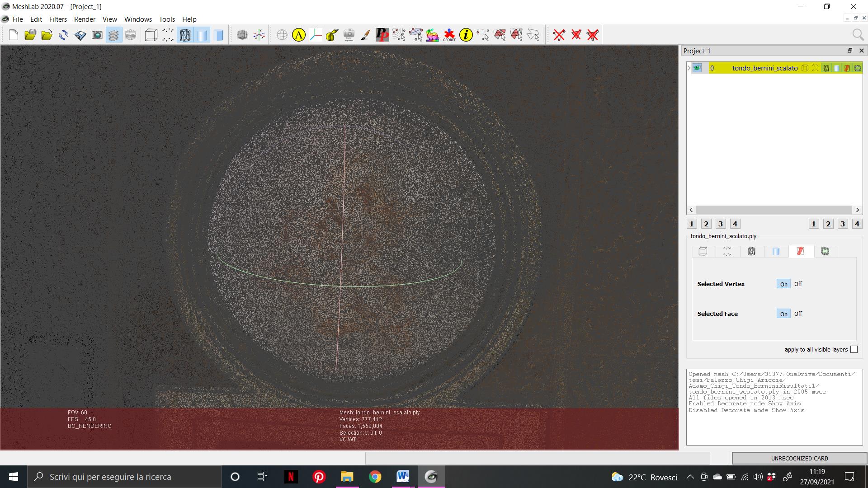Open the Tools menu
Image resolution: width=868 pixels, height=488 pixels.
coord(167,19)
